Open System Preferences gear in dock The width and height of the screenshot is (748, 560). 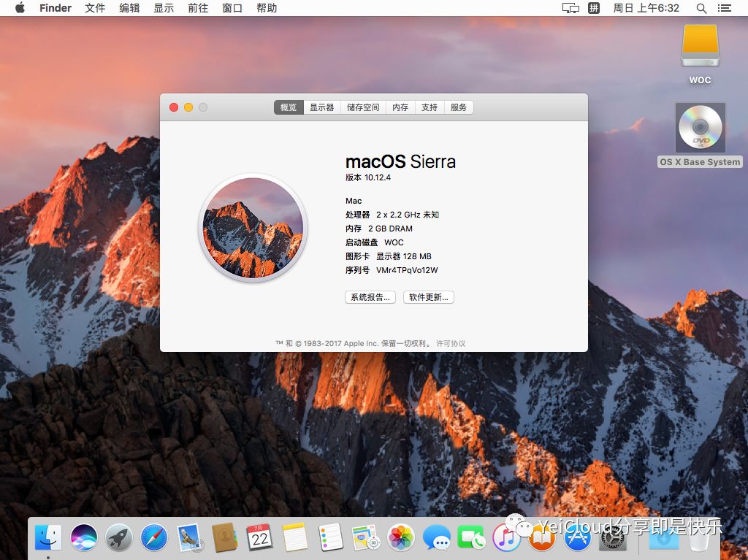[x=612, y=537]
